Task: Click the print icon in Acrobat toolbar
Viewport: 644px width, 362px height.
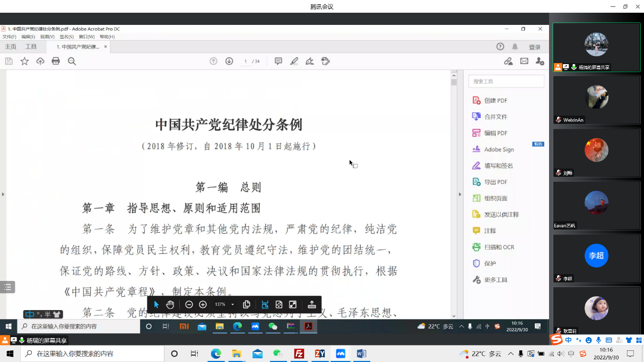Action: [56, 61]
